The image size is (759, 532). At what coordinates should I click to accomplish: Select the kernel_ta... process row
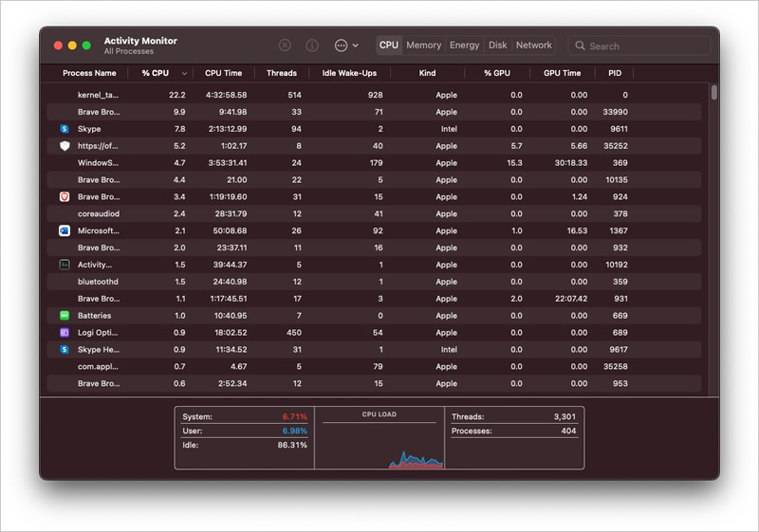point(374,95)
